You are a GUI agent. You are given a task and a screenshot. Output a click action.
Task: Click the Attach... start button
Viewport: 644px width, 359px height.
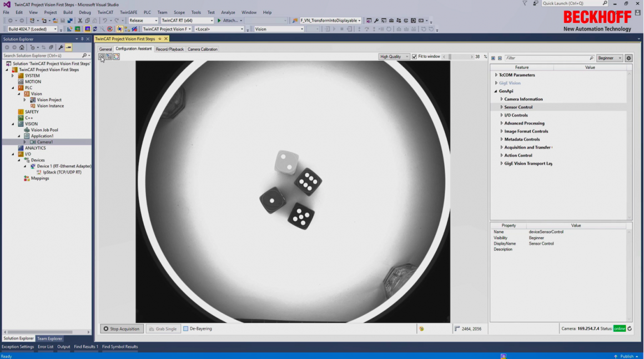click(229, 21)
